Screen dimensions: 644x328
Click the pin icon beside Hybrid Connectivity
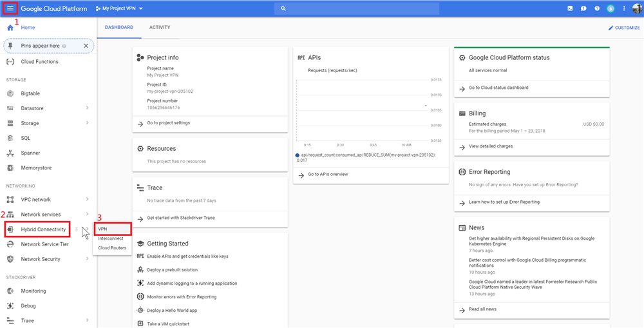coord(77,229)
